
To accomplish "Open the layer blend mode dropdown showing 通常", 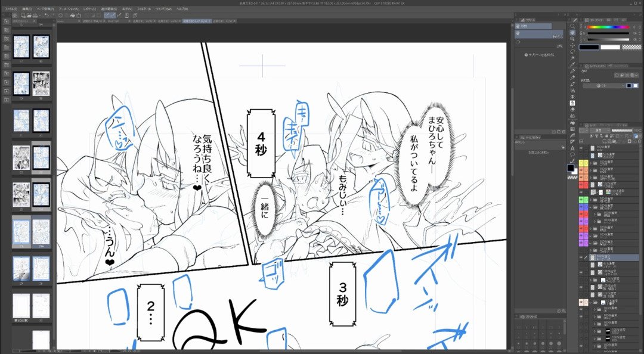I will (597, 129).
